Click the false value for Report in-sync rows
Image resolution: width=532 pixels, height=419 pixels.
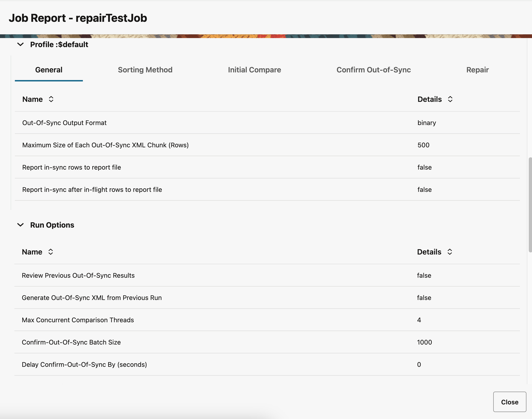point(424,167)
